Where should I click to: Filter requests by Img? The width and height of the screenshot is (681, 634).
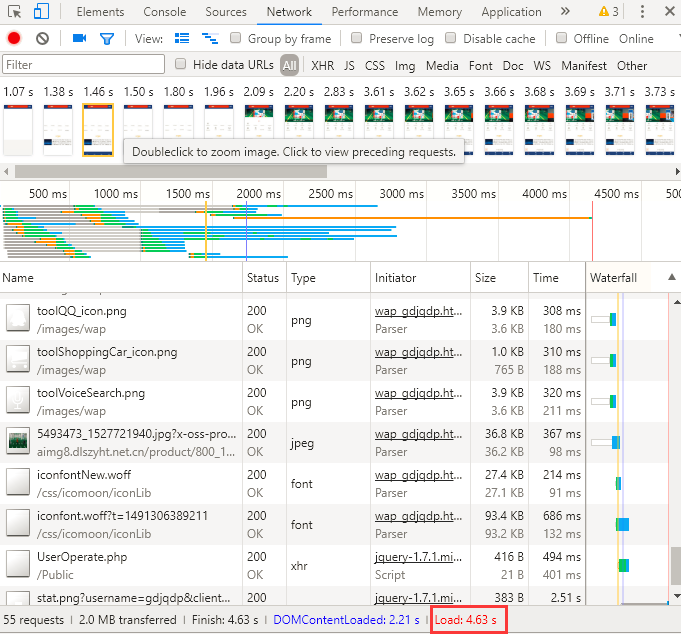click(405, 66)
